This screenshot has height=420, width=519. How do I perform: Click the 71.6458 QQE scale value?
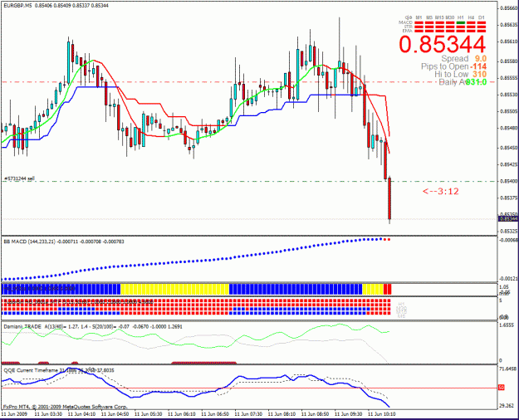[507, 369]
